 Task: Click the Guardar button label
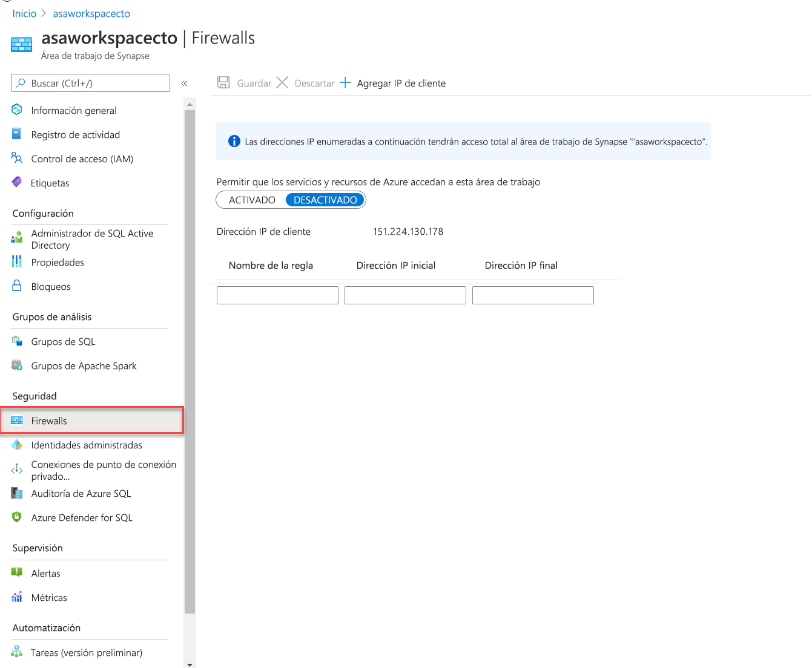[254, 83]
